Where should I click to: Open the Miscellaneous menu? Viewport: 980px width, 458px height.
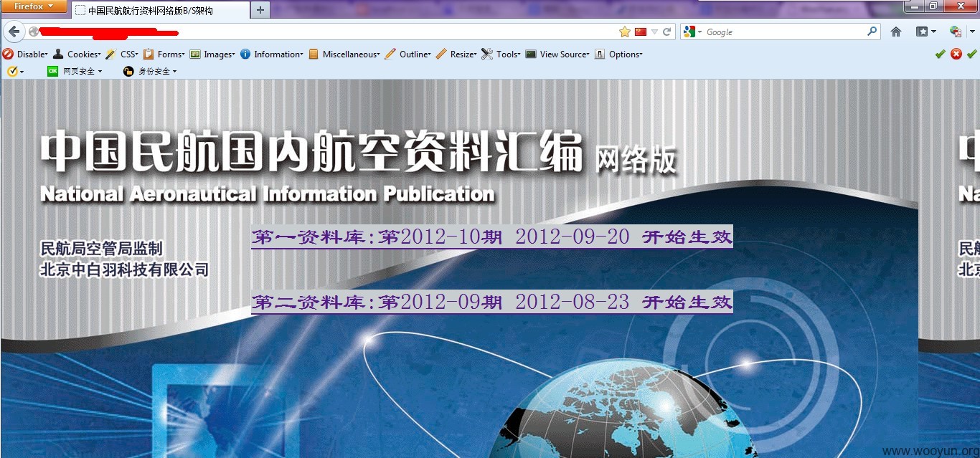click(x=344, y=54)
